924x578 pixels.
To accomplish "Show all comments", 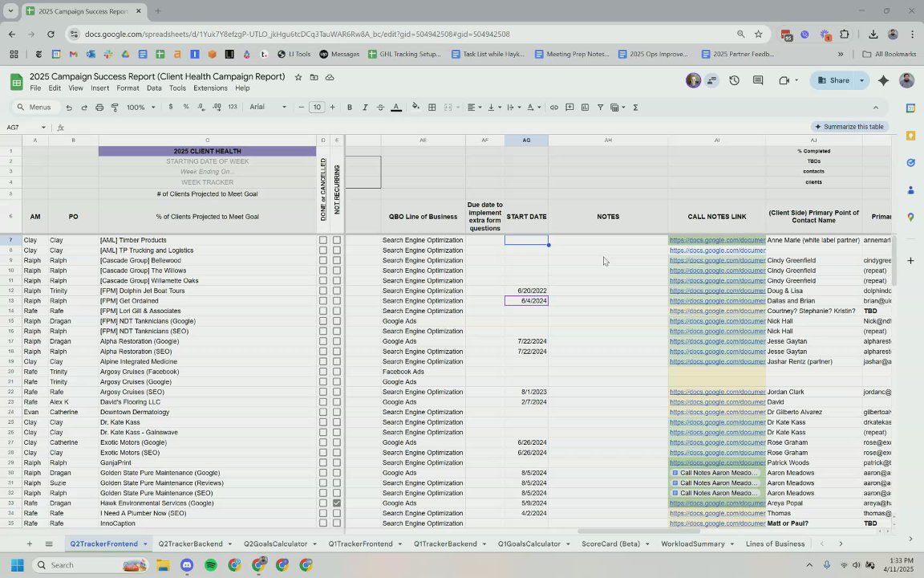I will pyautogui.click(x=758, y=80).
